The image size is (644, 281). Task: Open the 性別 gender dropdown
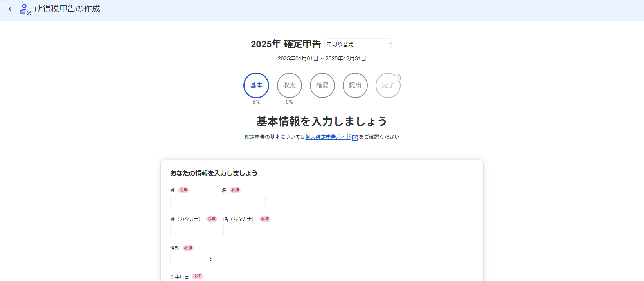[x=191, y=259]
